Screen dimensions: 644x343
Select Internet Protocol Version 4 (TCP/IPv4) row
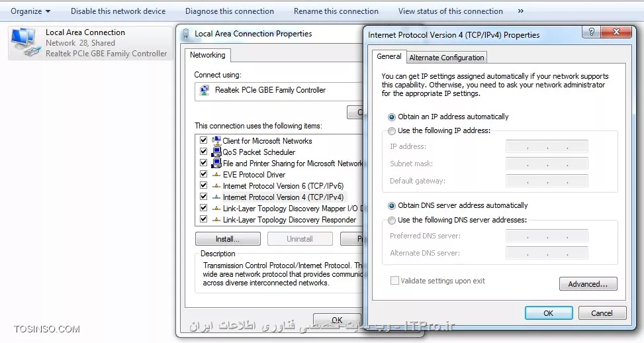tap(279, 197)
